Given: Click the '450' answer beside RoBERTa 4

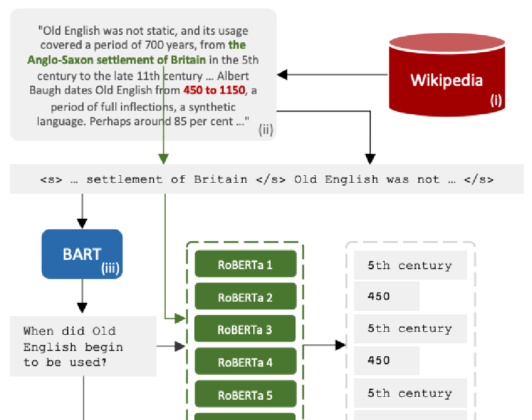Looking at the screenshot, I should (387, 361).
